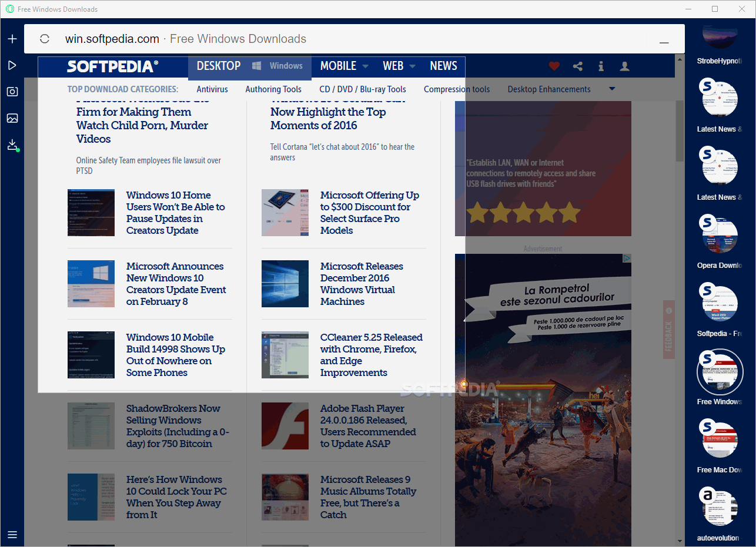
Task: Open a new tab with the plus icon
Action: [12, 39]
